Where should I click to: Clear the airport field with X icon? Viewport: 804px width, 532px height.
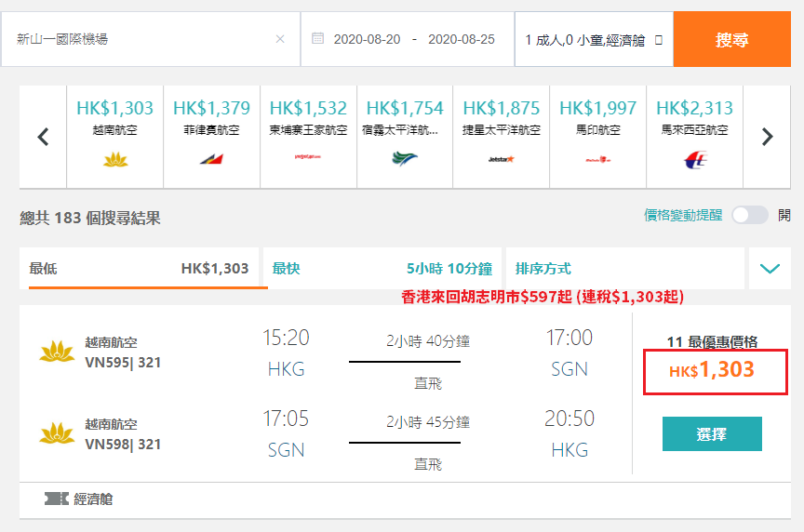[280, 39]
